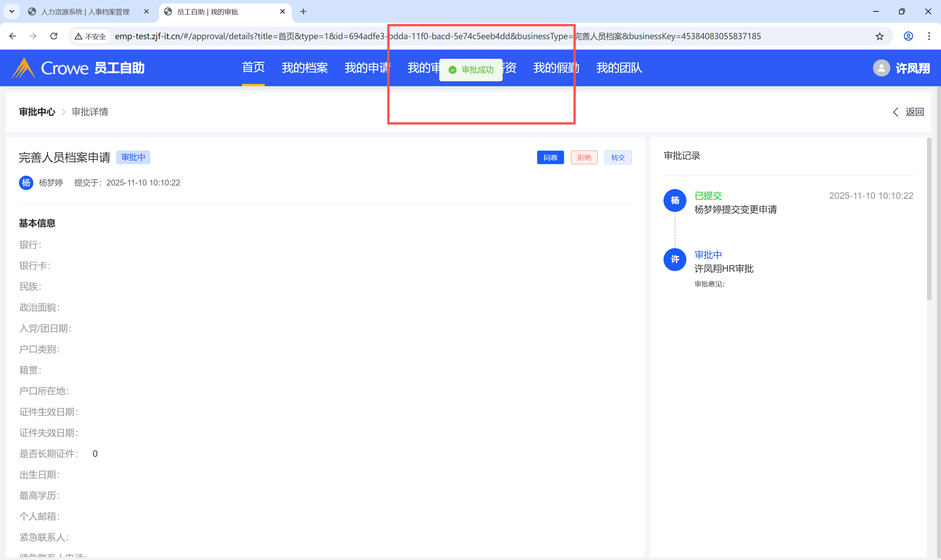Viewport: 941px width, 560px height.
Task: Open the Chrome profile icon
Action: pyautogui.click(x=908, y=36)
